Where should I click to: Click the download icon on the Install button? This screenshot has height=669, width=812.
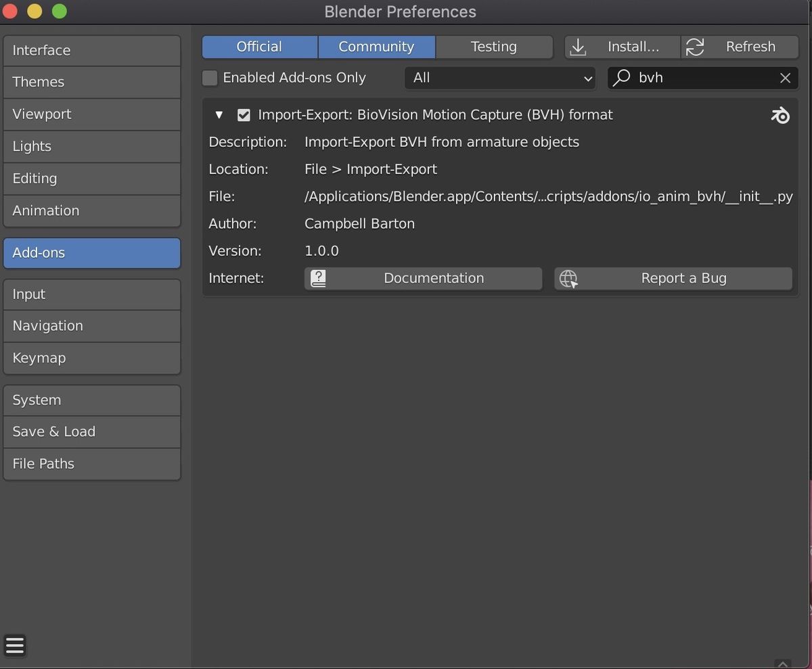[577, 47]
